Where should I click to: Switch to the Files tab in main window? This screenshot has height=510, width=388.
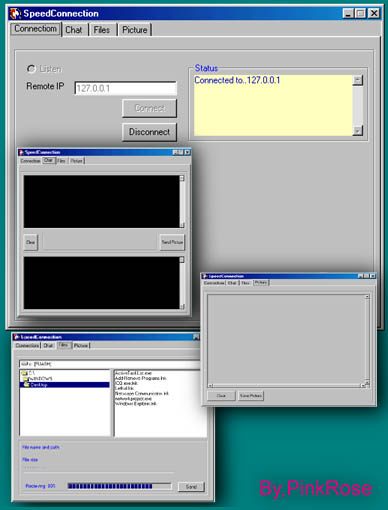(102, 30)
